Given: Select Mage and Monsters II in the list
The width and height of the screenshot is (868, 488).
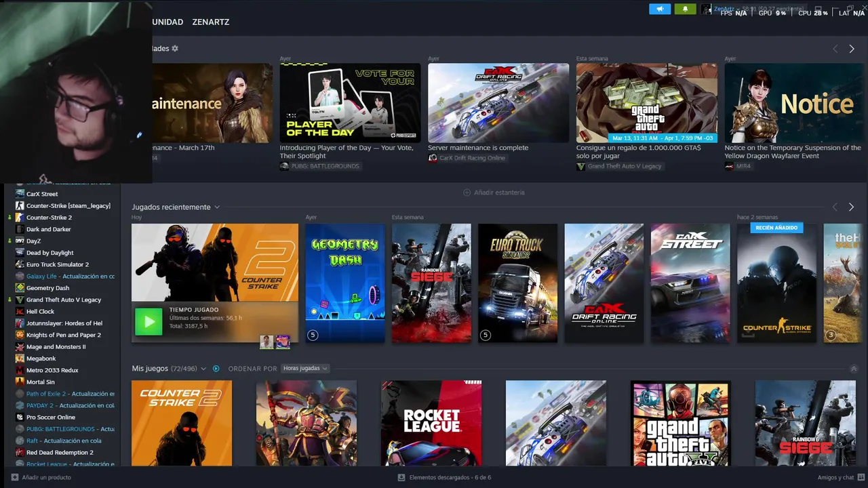Looking at the screenshot, I should (x=56, y=347).
